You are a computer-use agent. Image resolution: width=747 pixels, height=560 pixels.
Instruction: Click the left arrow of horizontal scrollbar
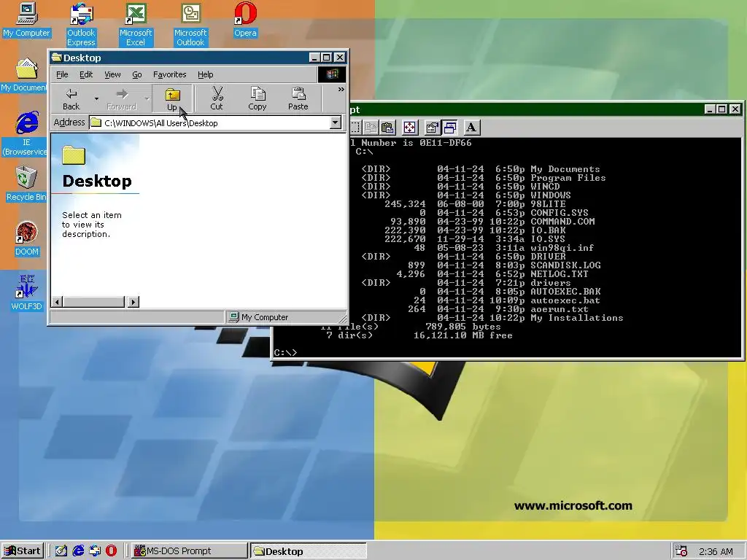[57, 301]
